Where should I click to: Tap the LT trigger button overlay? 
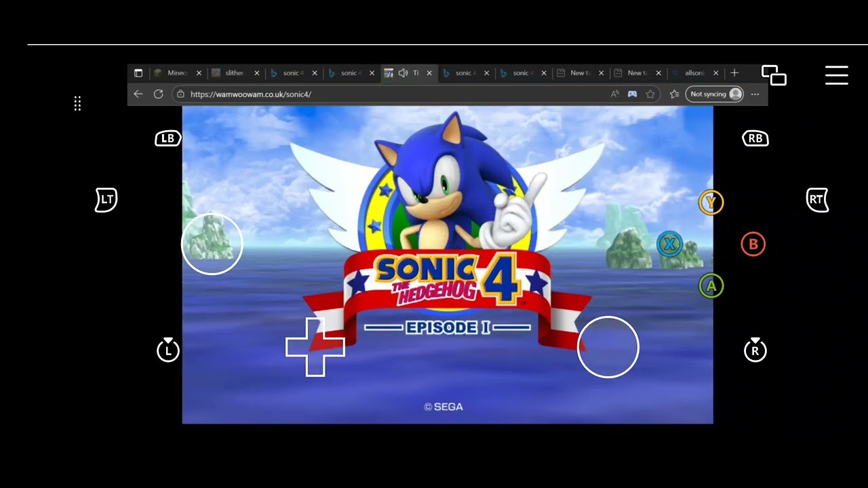[106, 199]
